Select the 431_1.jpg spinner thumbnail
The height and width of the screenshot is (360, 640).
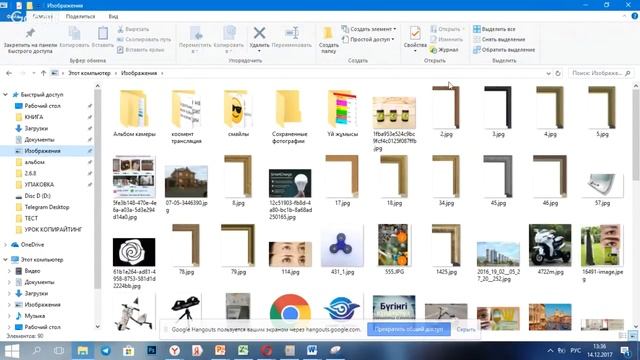[x=342, y=249]
